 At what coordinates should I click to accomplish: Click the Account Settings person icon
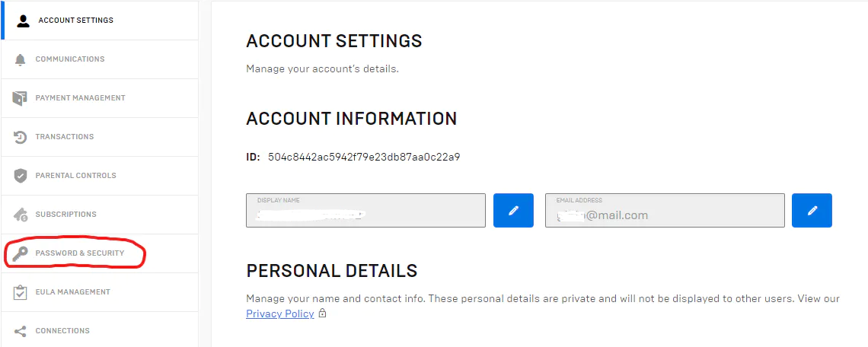pos(23,21)
